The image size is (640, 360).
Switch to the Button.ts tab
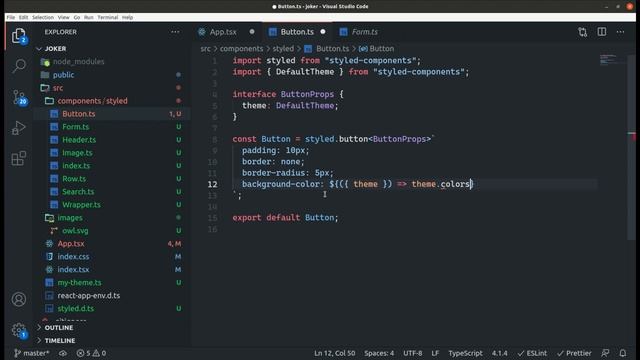tap(297, 32)
